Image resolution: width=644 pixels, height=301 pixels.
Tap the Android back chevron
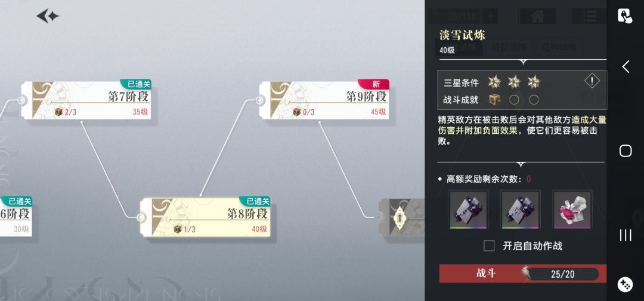[625, 66]
